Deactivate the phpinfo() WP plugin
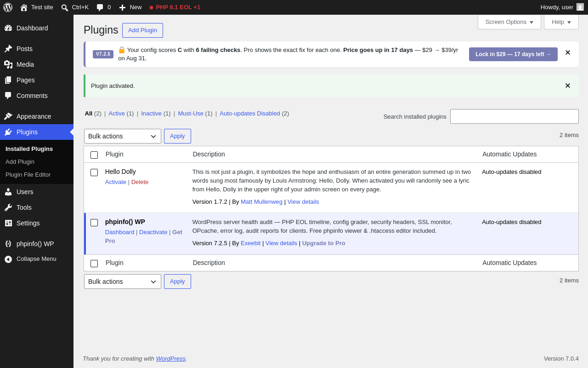 click(153, 232)
